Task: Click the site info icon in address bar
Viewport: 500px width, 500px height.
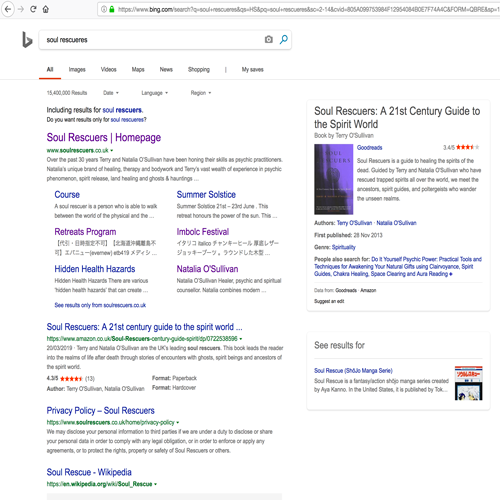Action: point(104,9)
